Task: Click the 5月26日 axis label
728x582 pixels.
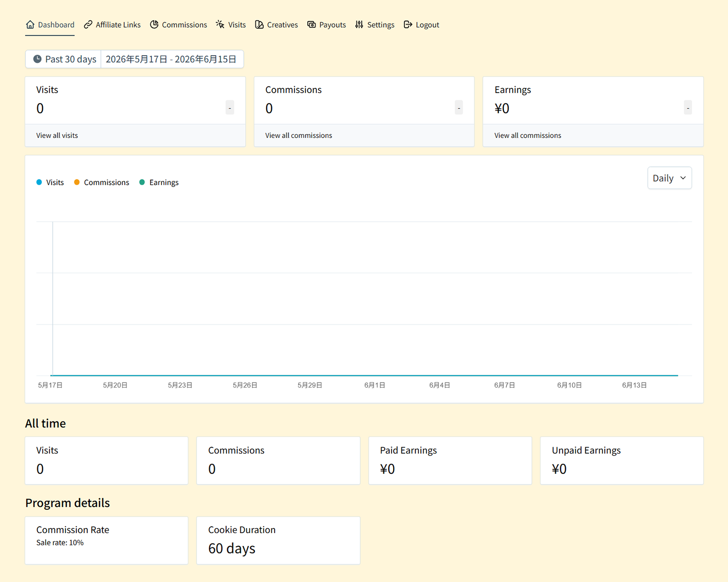Action: pyautogui.click(x=245, y=385)
